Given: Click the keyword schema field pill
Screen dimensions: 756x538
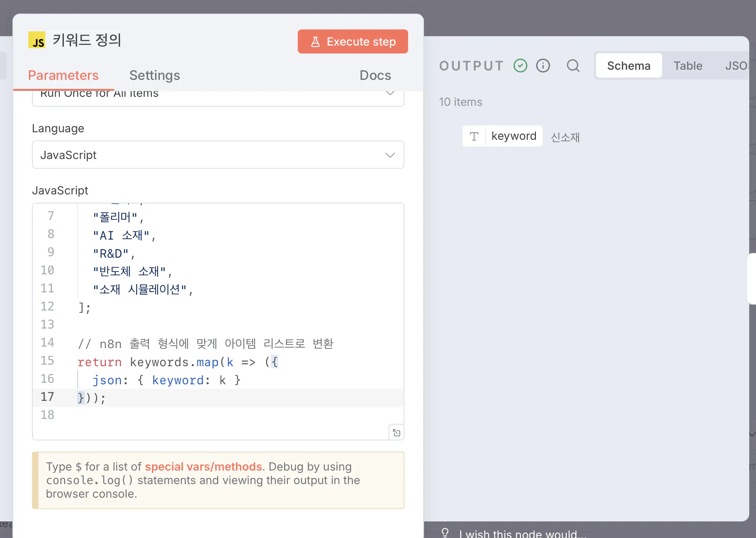Looking at the screenshot, I should click(x=513, y=136).
